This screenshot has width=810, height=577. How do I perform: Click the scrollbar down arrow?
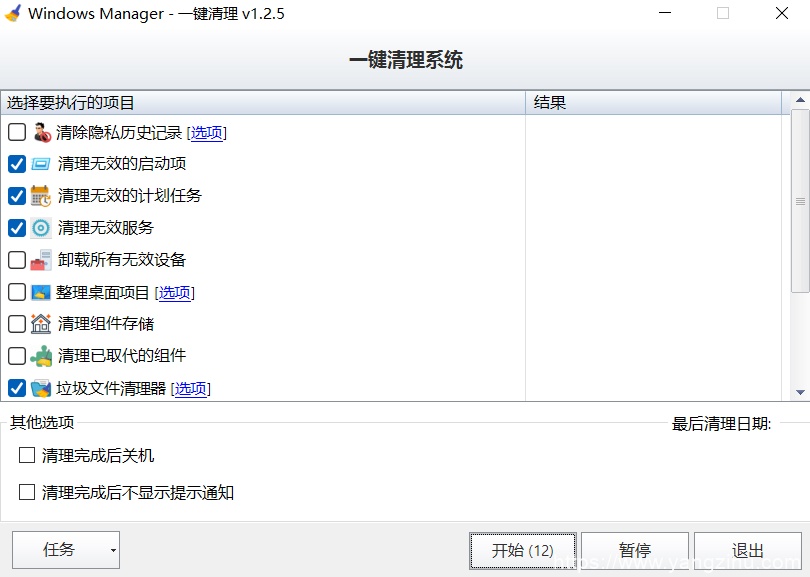pyautogui.click(x=798, y=390)
